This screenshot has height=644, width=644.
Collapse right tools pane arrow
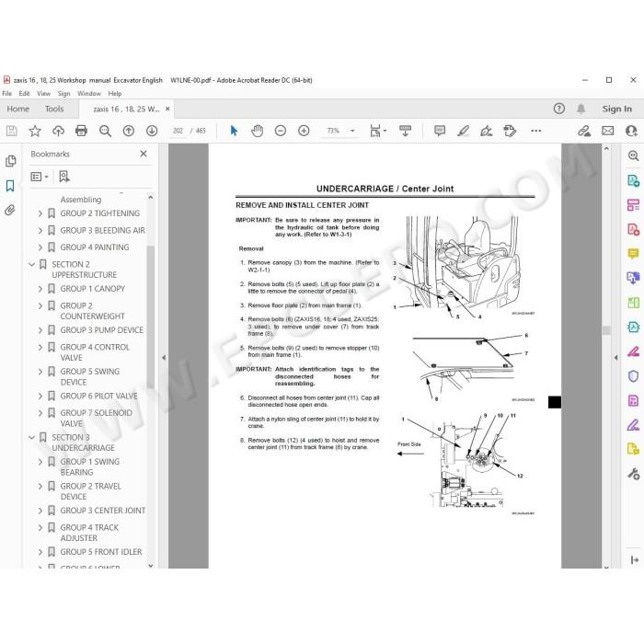615,358
